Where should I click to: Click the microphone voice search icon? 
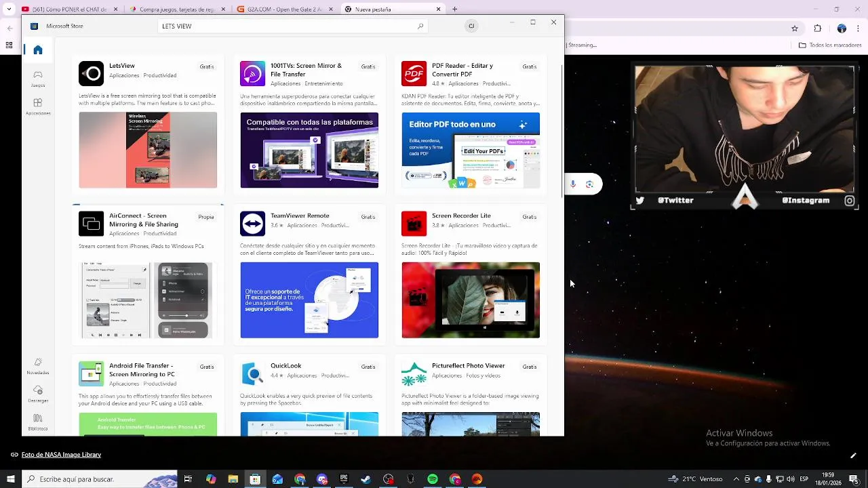point(573,184)
